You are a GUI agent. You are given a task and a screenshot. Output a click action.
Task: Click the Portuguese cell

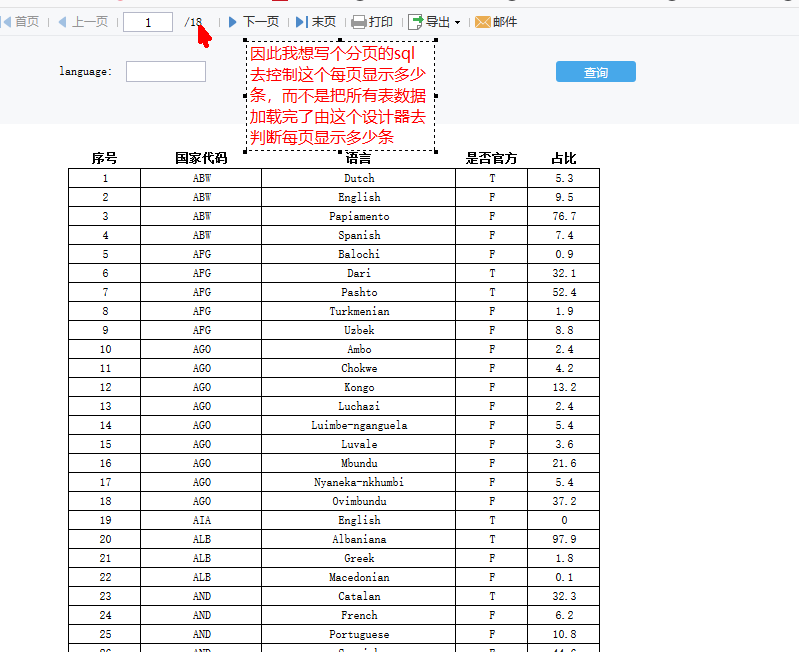(x=359, y=635)
